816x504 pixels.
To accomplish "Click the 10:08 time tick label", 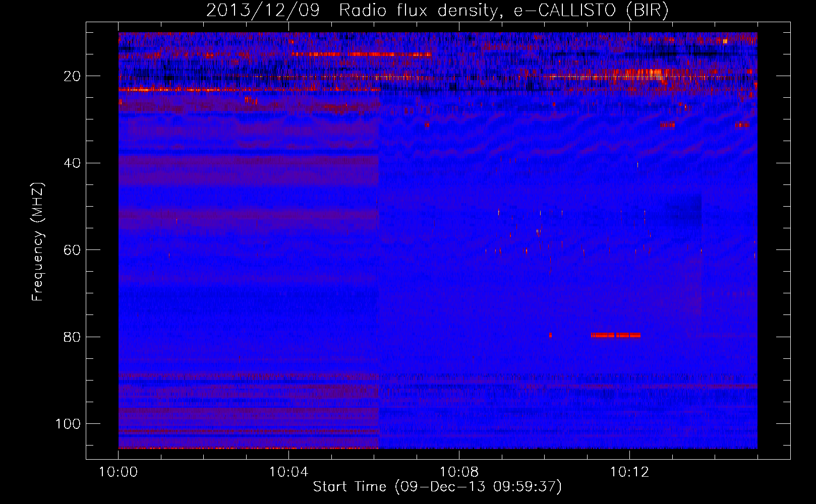I will tap(459, 472).
